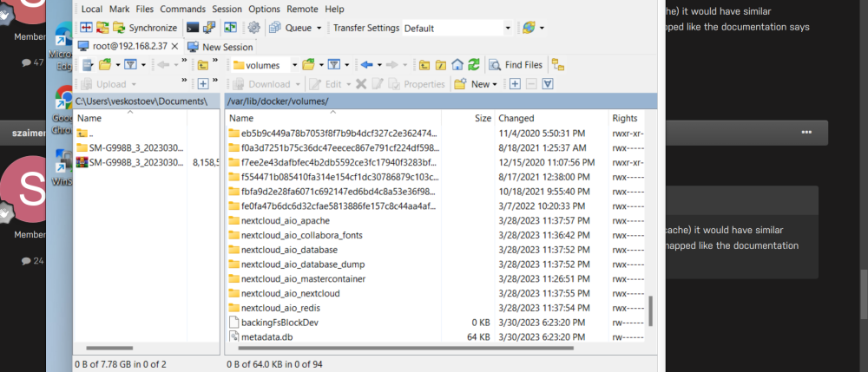Expand the New dropdown arrow
The image size is (868, 372).
(495, 85)
